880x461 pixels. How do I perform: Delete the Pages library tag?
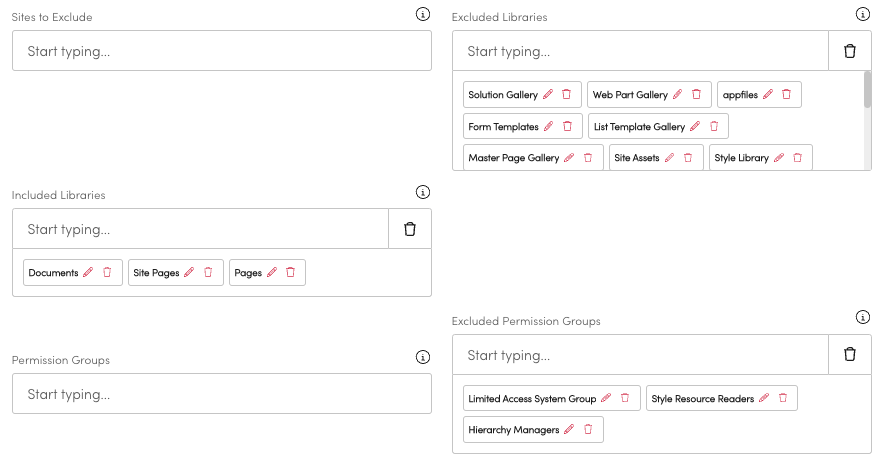290,272
